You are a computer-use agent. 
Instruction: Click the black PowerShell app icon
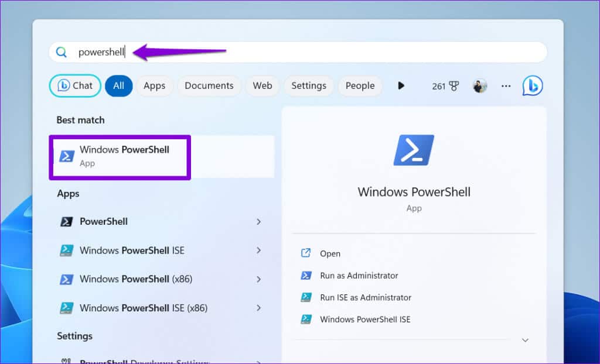coord(67,221)
